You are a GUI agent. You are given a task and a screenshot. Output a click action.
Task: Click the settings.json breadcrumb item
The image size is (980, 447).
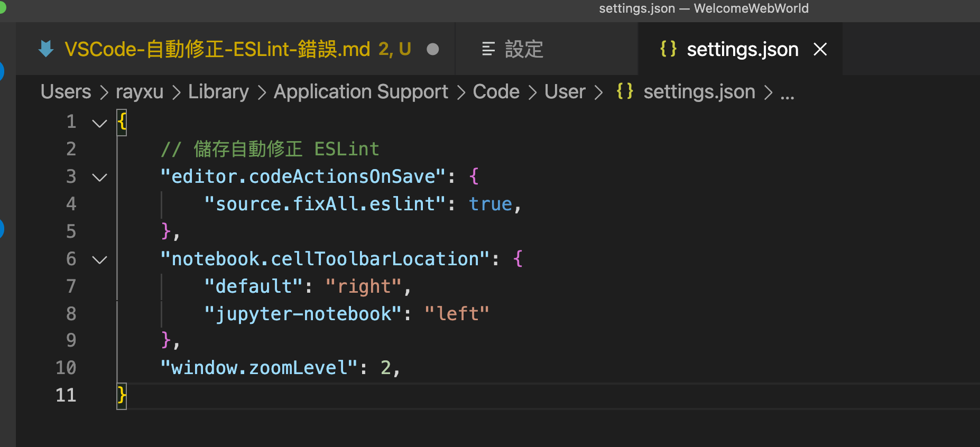[x=699, y=91]
